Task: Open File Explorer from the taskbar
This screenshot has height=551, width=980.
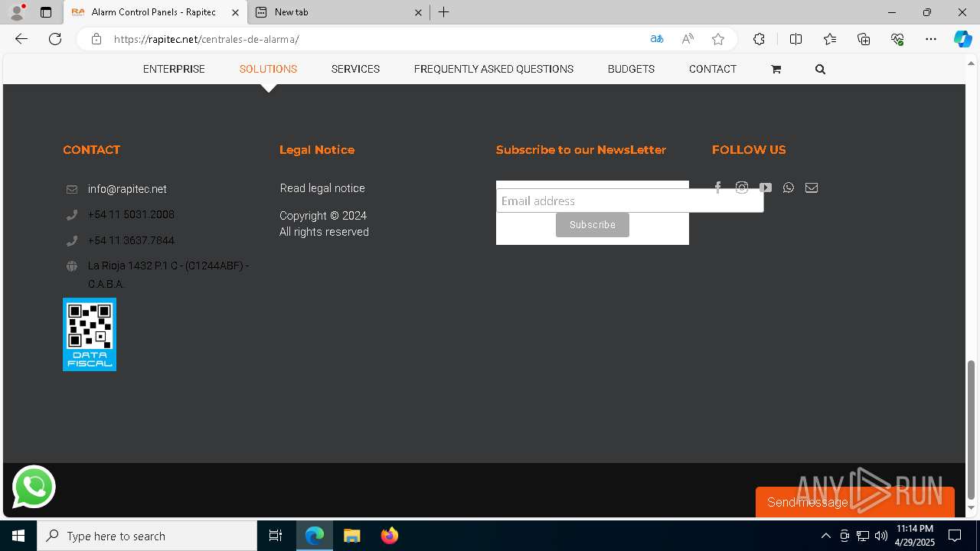Action: pos(351,536)
